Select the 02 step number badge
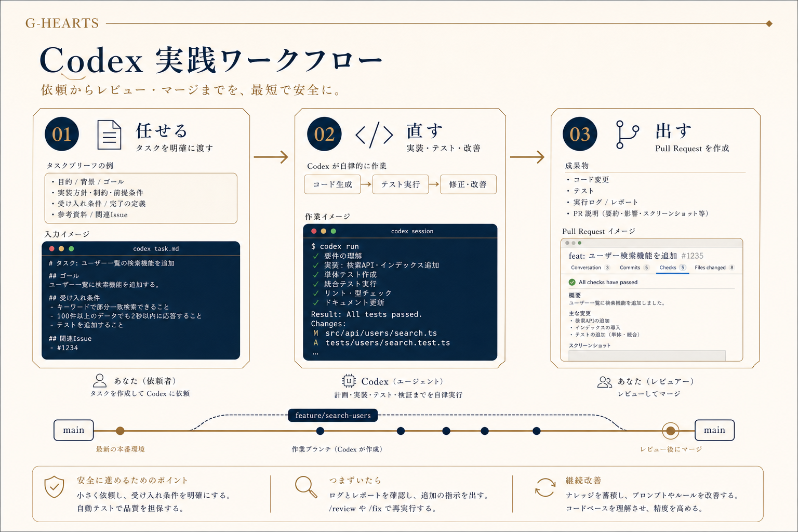 point(324,134)
